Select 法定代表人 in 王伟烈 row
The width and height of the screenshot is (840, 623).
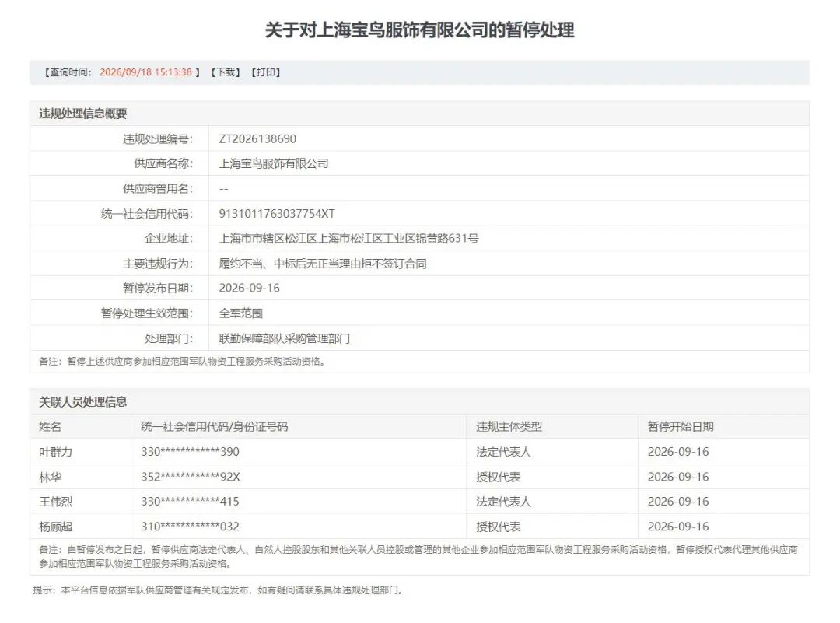coord(503,502)
